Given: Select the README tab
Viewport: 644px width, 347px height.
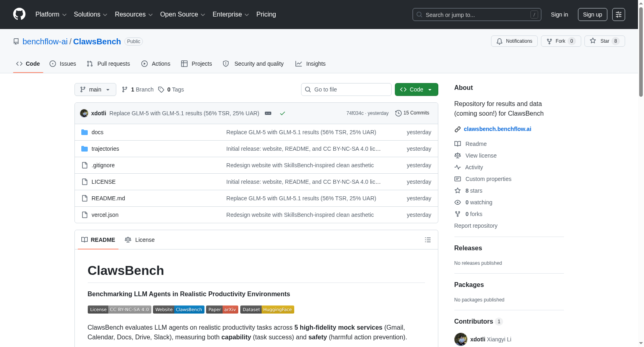Looking at the screenshot, I should pyautogui.click(x=98, y=240).
